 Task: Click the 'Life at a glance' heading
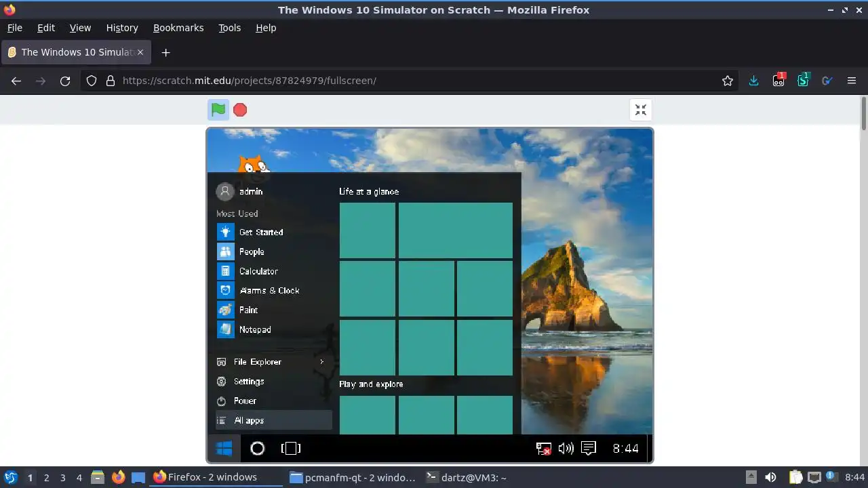click(x=369, y=192)
